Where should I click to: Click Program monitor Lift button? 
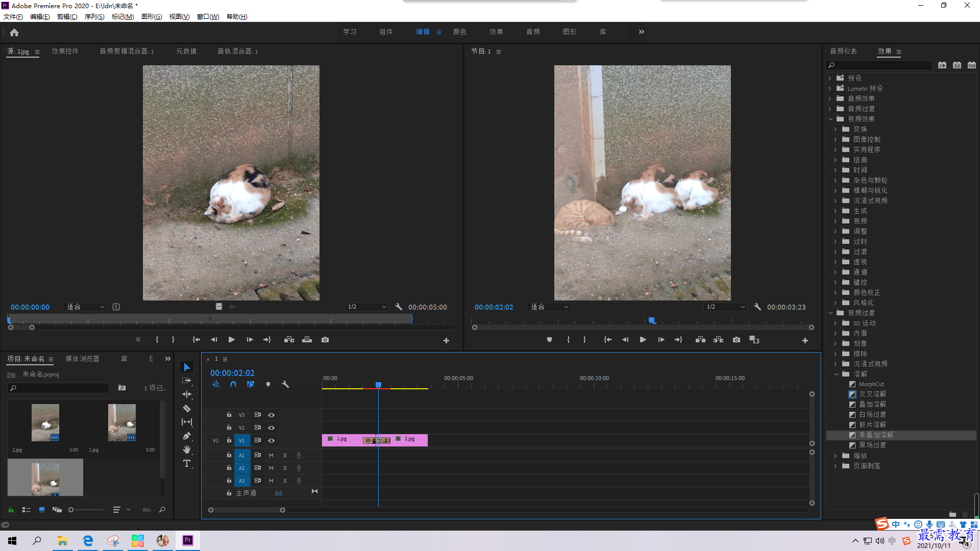tap(701, 340)
